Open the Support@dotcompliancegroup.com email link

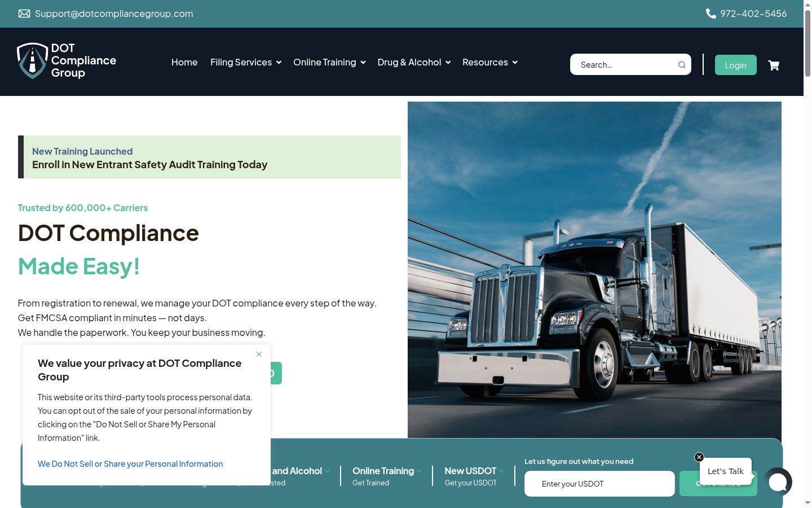tap(114, 14)
